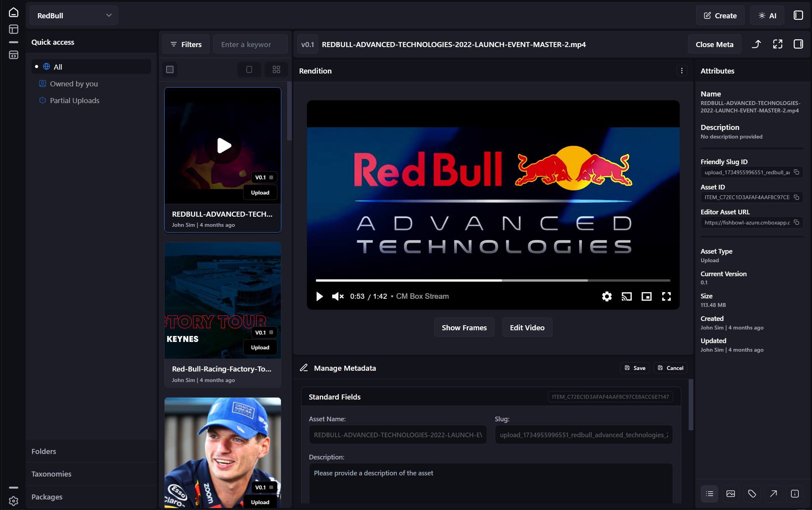
Task: Open Rendition three-dot options menu
Action: [x=682, y=71]
